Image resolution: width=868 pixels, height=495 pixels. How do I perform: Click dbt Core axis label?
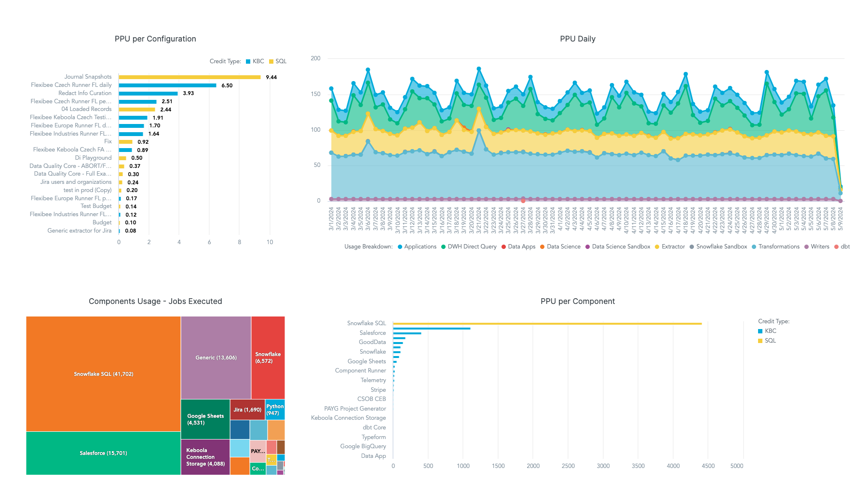coord(374,427)
